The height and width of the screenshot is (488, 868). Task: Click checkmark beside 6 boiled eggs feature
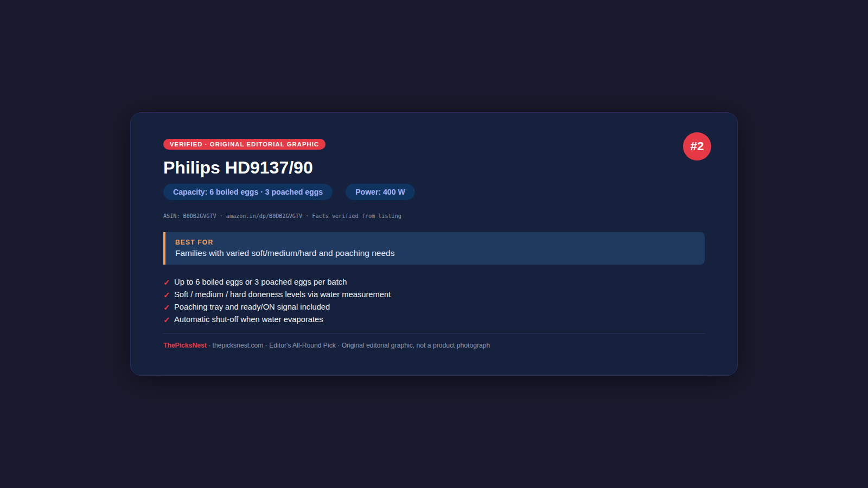(167, 282)
